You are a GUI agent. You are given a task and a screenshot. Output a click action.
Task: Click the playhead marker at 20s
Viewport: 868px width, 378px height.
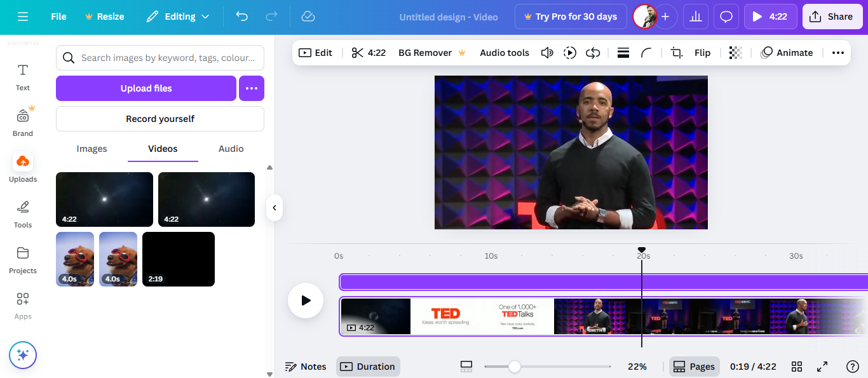(x=642, y=250)
